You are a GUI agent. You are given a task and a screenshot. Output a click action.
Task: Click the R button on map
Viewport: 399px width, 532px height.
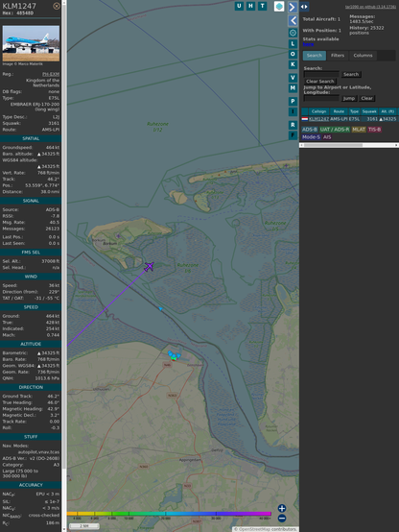pyautogui.click(x=293, y=125)
